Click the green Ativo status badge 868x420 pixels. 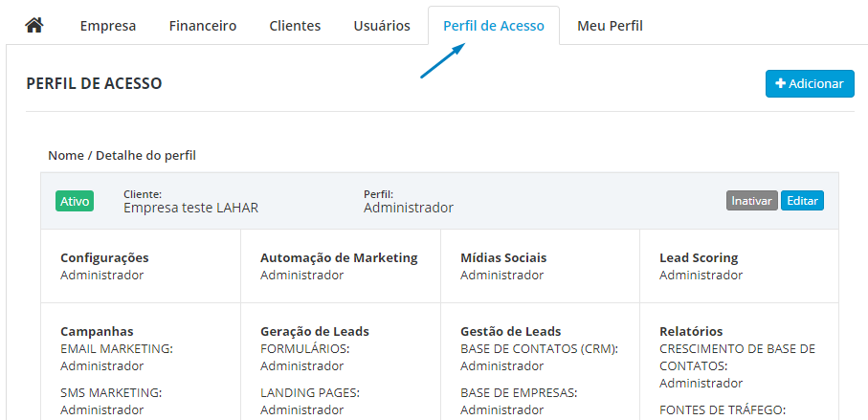pyautogui.click(x=75, y=201)
